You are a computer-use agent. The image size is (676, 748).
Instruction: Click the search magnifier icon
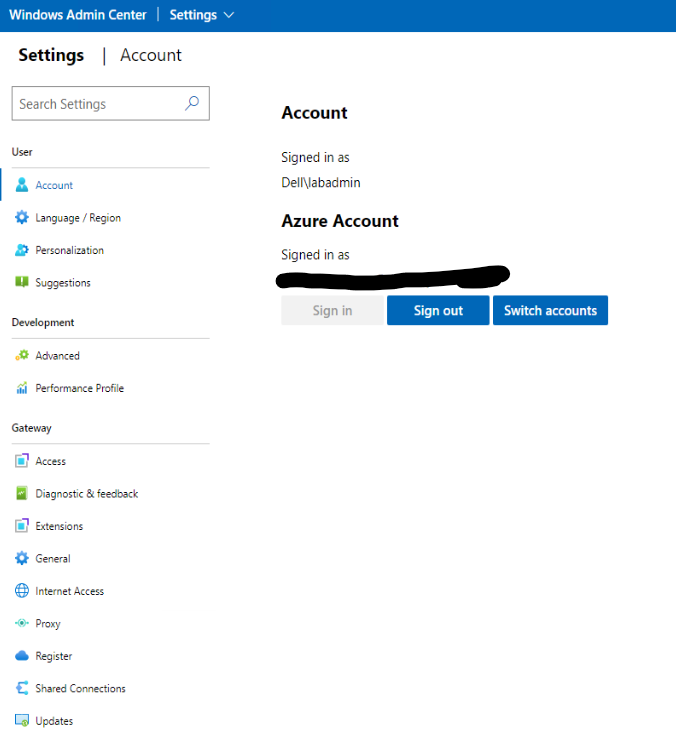point(193,103)
